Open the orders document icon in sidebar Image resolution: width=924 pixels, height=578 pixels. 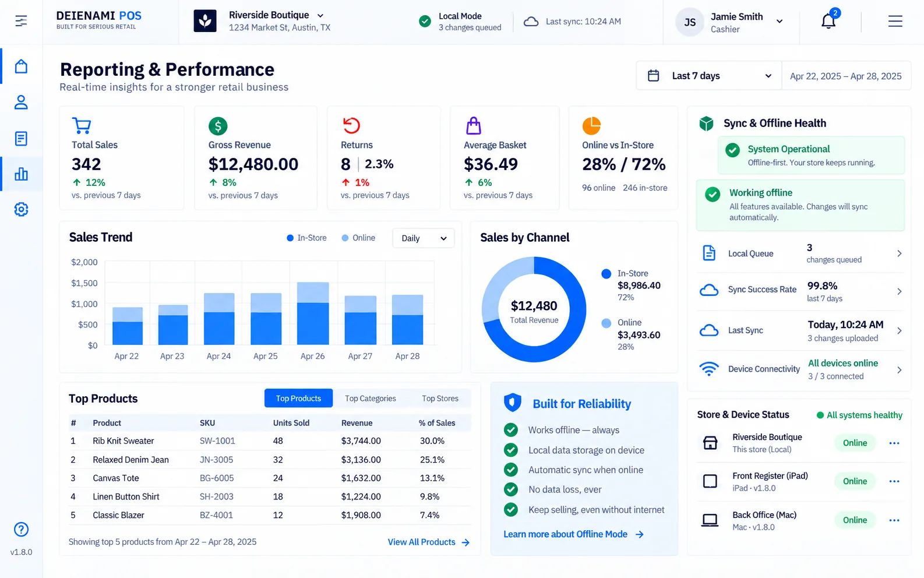[x=21, y=139]
